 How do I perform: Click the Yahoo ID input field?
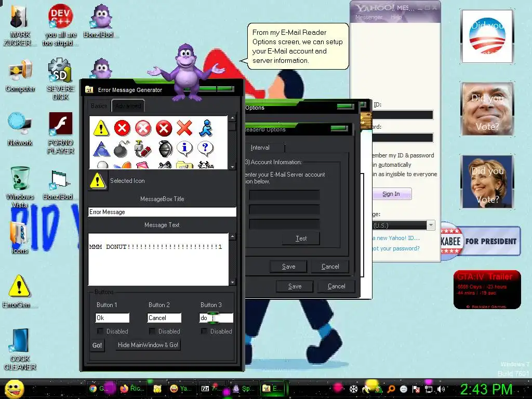[x=403, y=115]
